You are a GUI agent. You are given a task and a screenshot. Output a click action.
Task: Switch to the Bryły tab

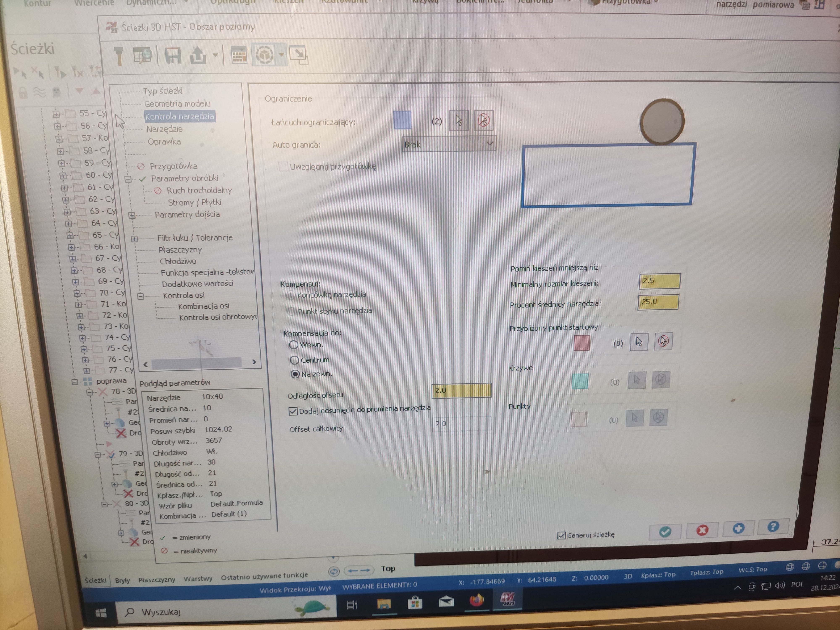[x=122, y=580]
